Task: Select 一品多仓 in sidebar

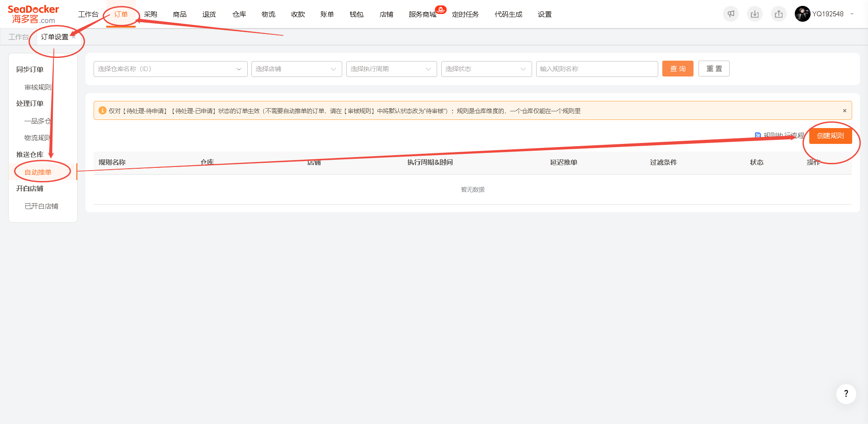Action: (x=38, y=121)
